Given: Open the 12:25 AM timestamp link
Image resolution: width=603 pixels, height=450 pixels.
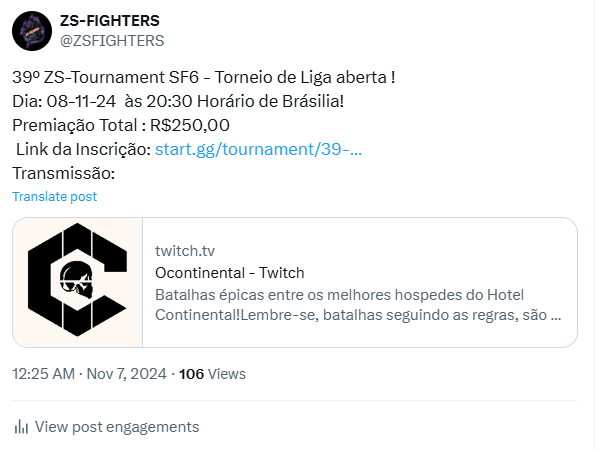Looking at the screenshot, I should pyautogui.click(x=43, y=374).
